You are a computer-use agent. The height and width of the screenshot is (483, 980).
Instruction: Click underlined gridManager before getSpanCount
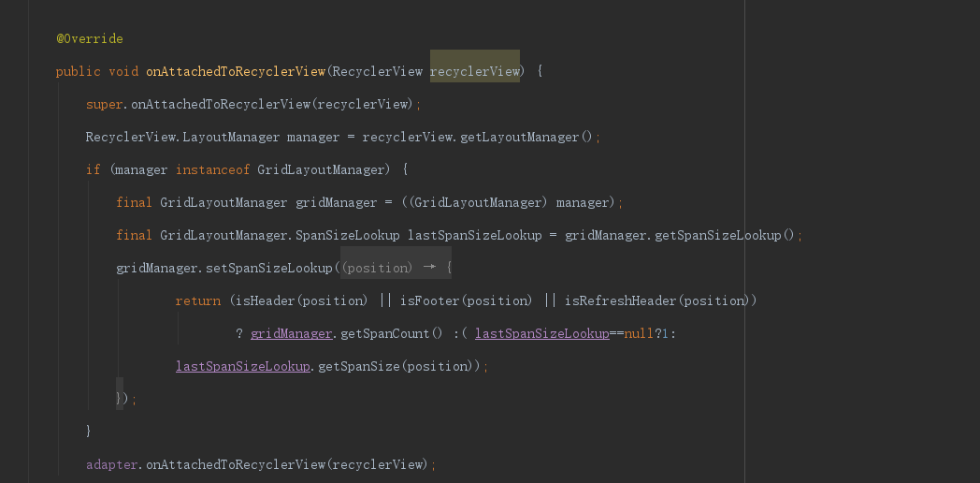click(x=291, y=333)
